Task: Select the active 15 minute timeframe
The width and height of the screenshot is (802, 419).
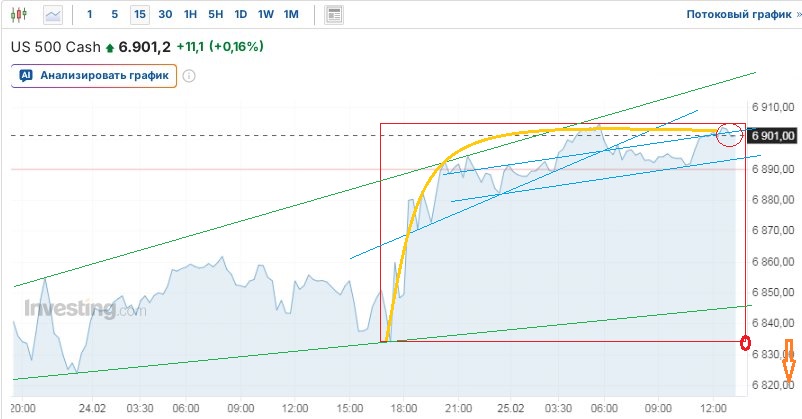Action: [139, 15]
